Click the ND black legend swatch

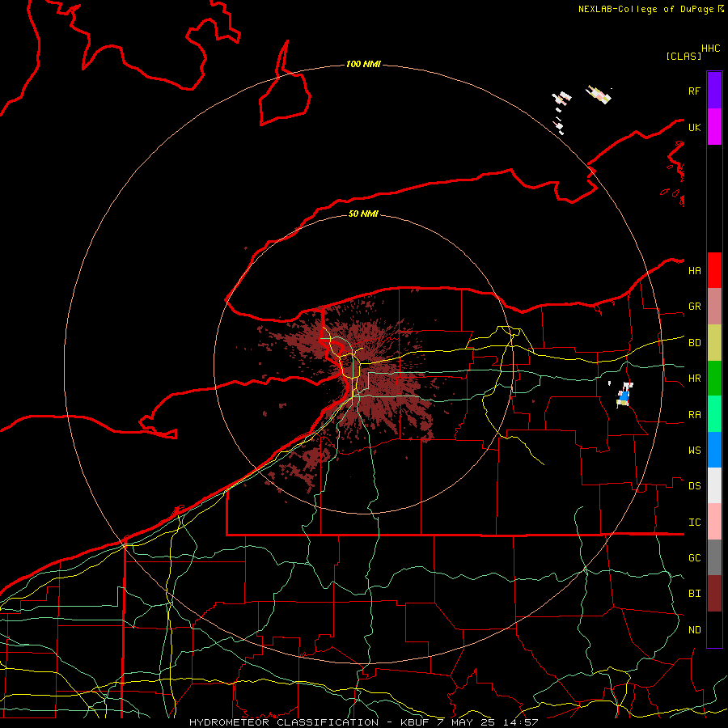point(714,629)
